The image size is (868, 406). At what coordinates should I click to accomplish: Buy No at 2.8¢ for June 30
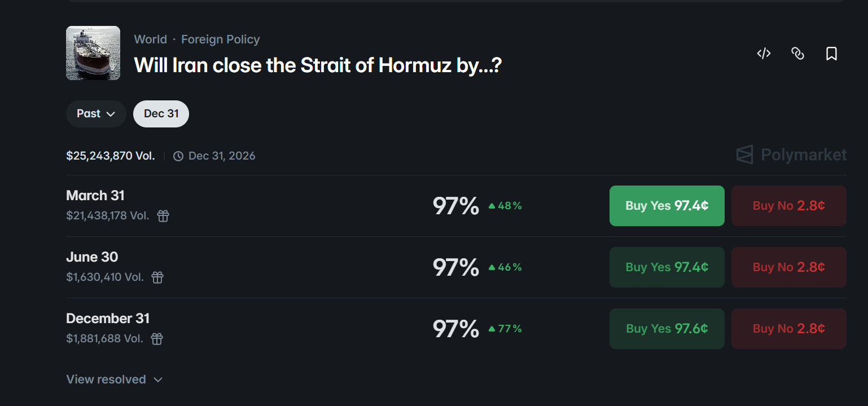point(788,267)
